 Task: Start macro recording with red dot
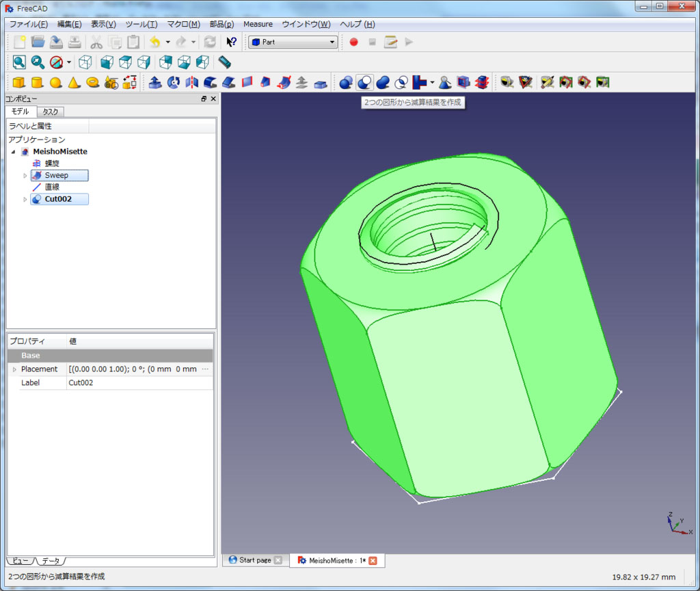353,42
